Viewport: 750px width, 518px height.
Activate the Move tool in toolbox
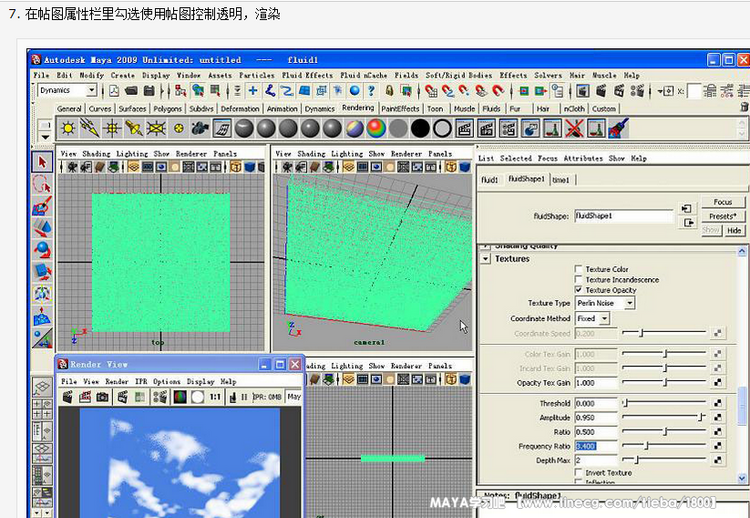[43, 228]
